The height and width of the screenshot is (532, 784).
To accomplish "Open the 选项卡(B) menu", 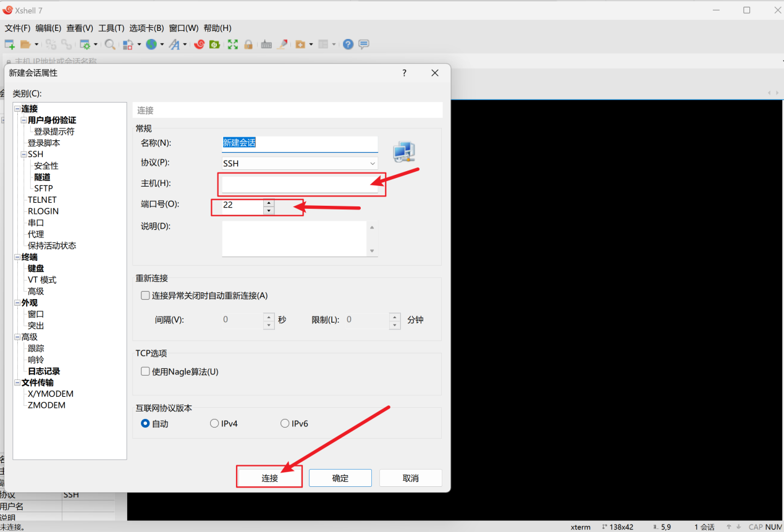I will 146,28.
